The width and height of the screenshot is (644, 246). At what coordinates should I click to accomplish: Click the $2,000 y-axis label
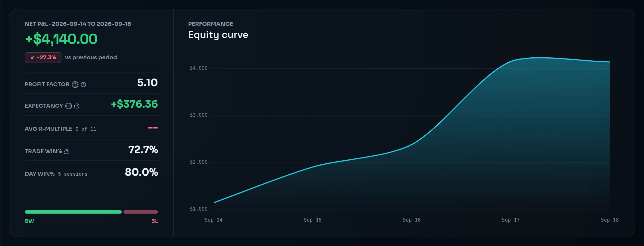[199, 162]
